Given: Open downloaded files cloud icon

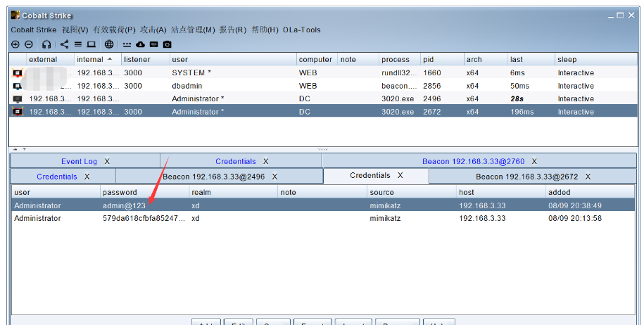Looking at the screenshot, I should 141,44.
